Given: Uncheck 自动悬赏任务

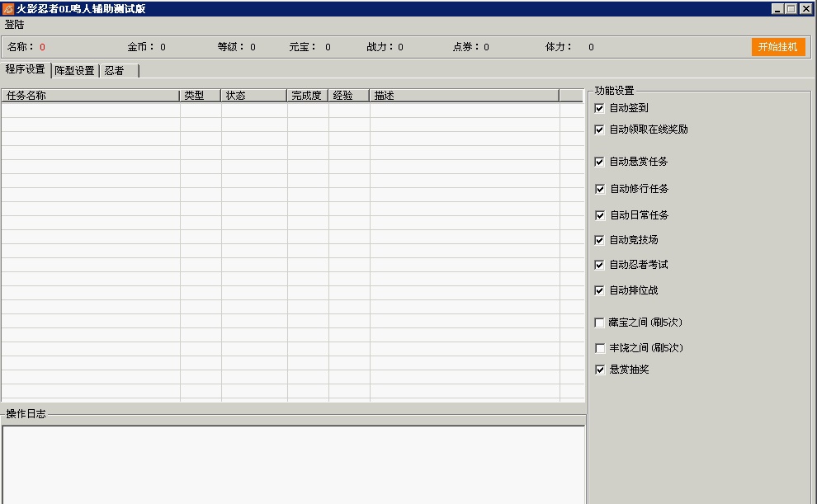Looking at the screenshot, I should point(599,162).
